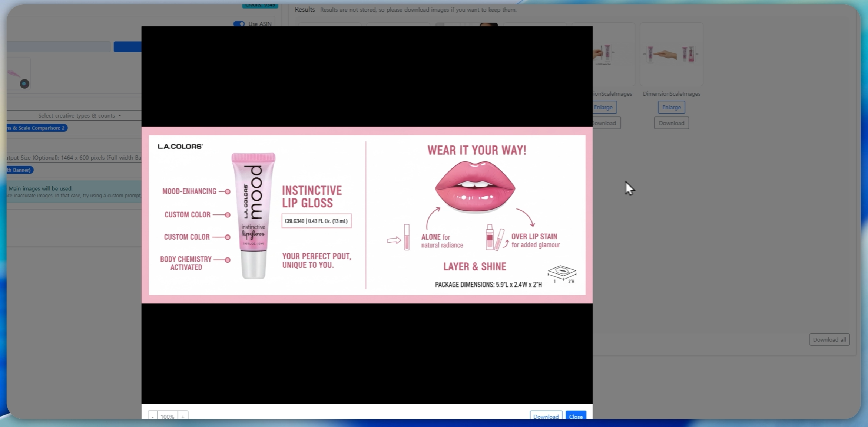Image resolution: width=868 pixels, height=427 pixels.
Task: Click the blue button beside ASIN field
Action: (x=127, y=47)
